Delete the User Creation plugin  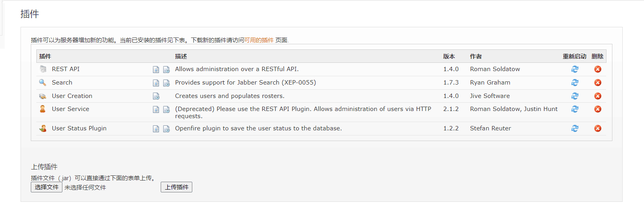click(x=598, y=96)
